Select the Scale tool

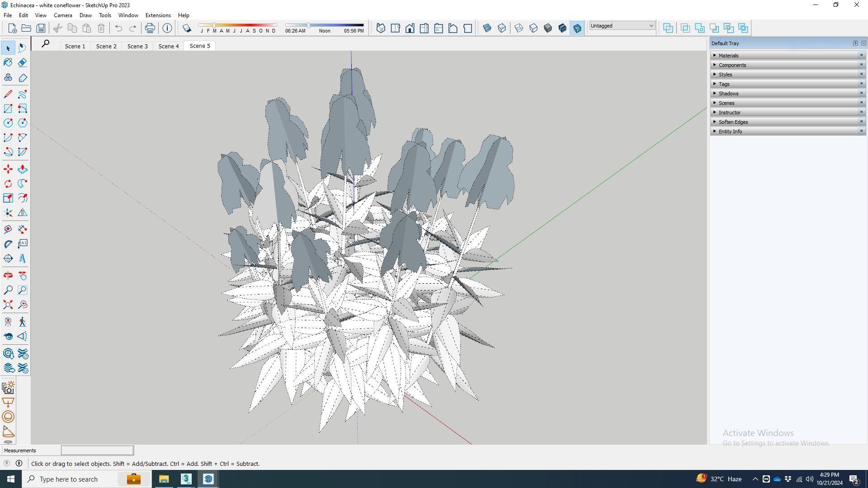tap(8, 198)
